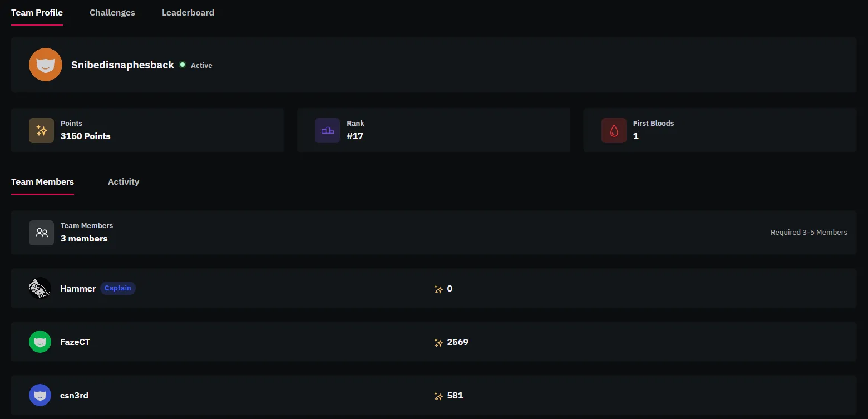The image size is (868, 419).
Task: Open Hammer's member profile name
Action: coord(78,288)
